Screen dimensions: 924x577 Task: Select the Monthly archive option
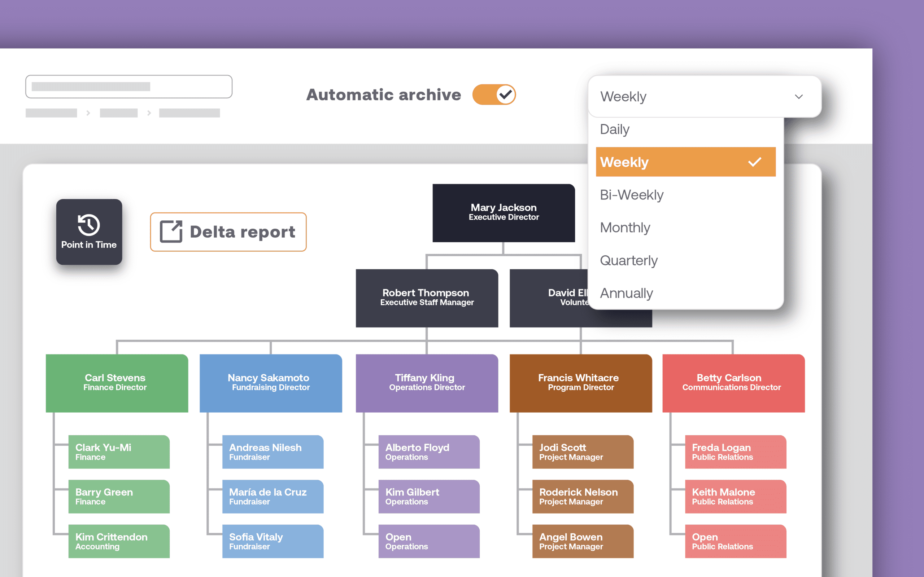click(x=625, y=228)
